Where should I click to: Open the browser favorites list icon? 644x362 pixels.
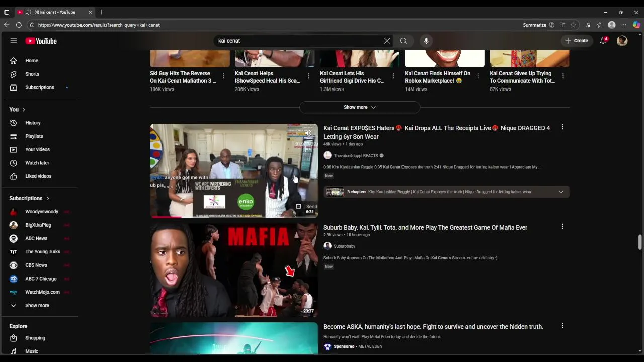point(600,25)
